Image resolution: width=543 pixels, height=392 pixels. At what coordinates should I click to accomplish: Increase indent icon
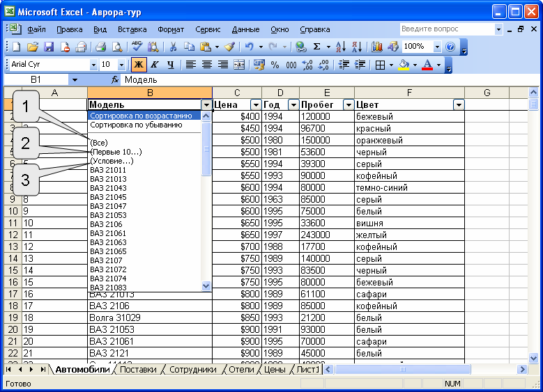pyautogui.click(x=360, y=65)
